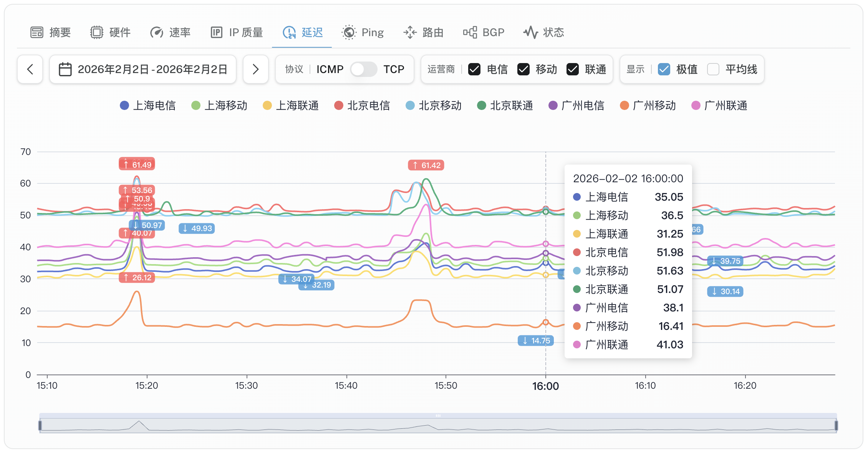
Task: Click the BGP network icon
Action: (470, 32)
